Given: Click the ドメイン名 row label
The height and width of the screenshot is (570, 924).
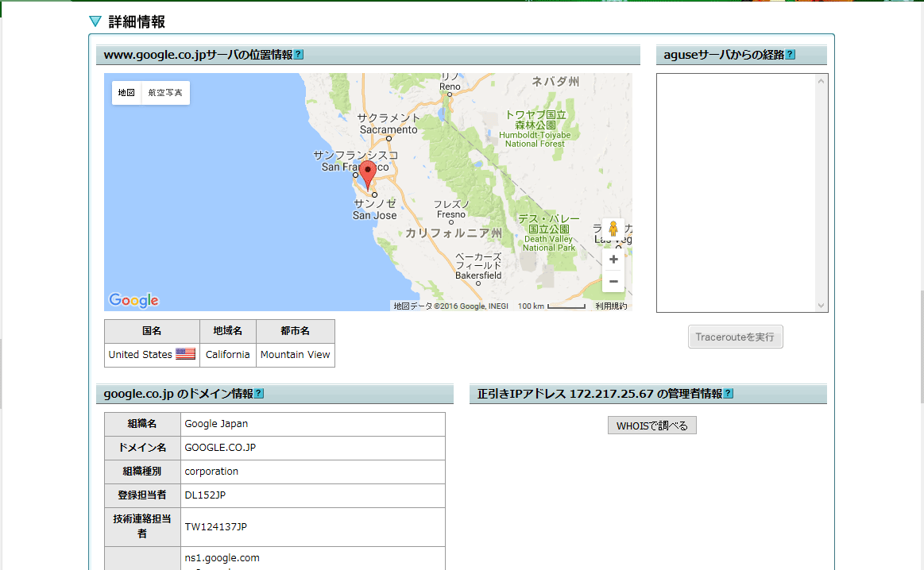Looking at the screenshot, I should pyautogui.click(x=142, y=448).
